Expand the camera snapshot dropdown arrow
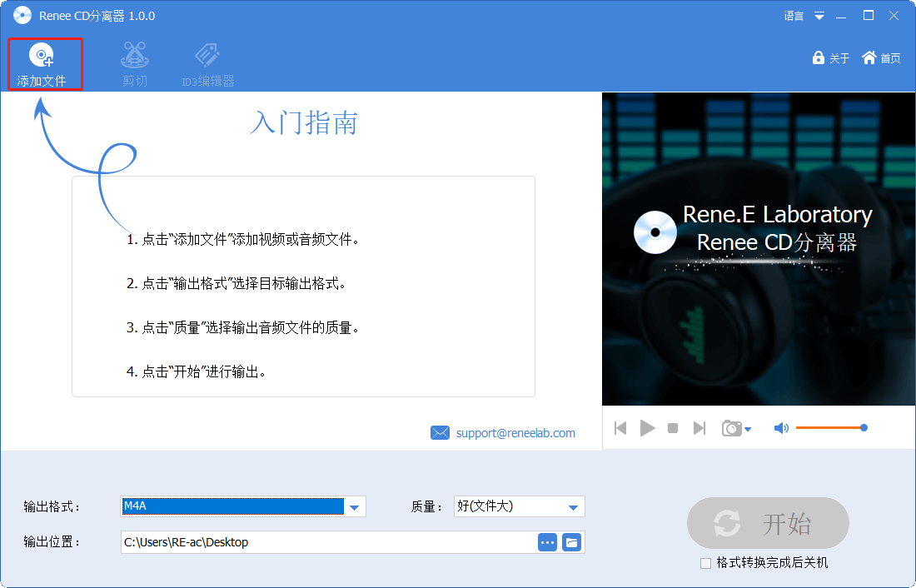The width and height of the screenshot is (916, 588). pyautogui.click(x=748, y=430)
